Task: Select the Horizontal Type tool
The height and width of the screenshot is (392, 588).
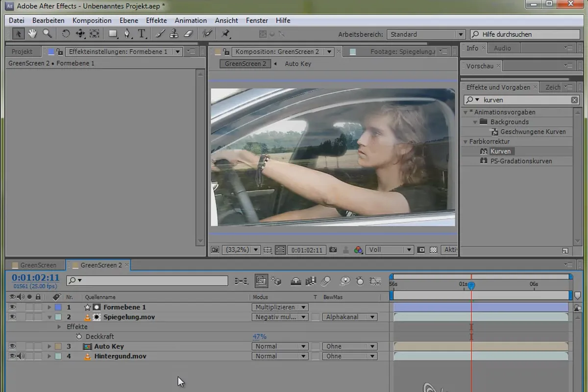Action: point(142,33)
